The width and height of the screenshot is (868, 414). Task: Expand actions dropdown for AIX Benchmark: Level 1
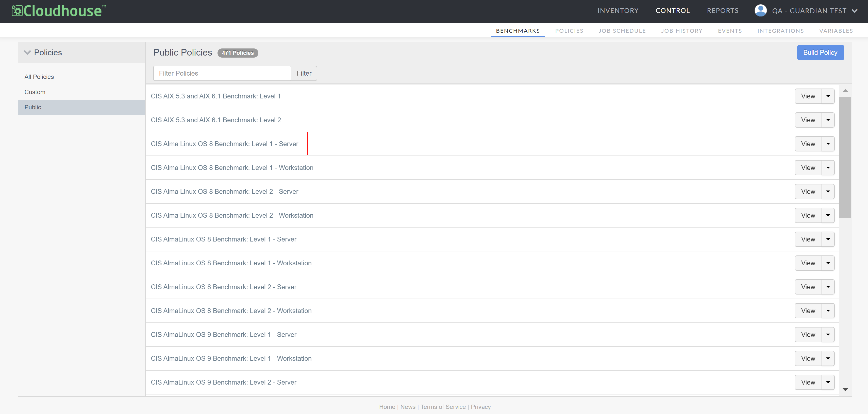(x=828, y=96)
